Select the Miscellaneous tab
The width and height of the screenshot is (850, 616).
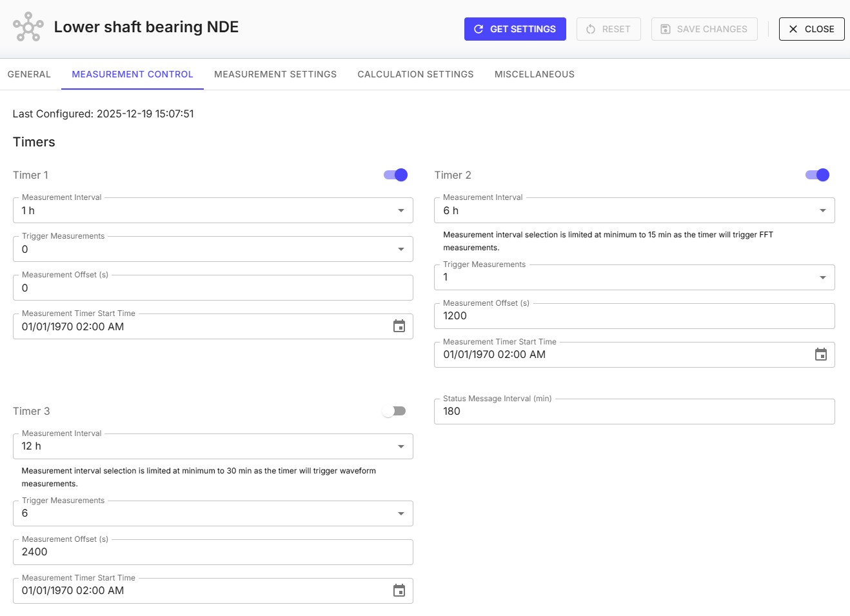(x=534, y=74)
